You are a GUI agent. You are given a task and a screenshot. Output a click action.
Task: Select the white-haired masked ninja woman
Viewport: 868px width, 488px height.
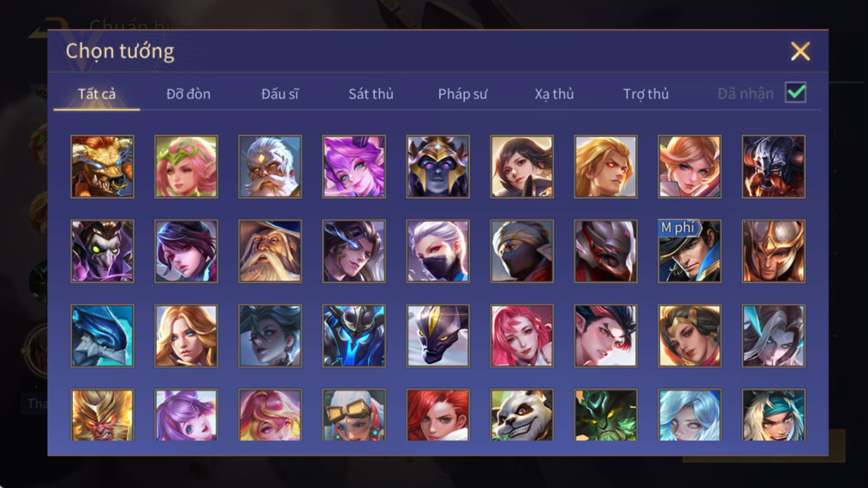click(x=438, y=251)
